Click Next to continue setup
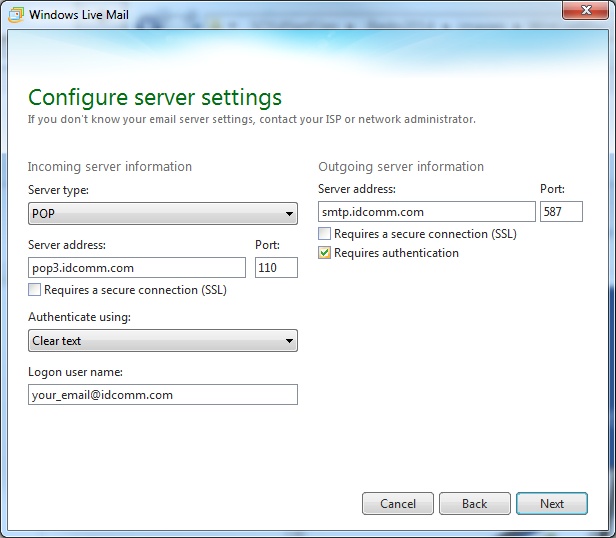 pyautogui.click(x=552, y=503)
